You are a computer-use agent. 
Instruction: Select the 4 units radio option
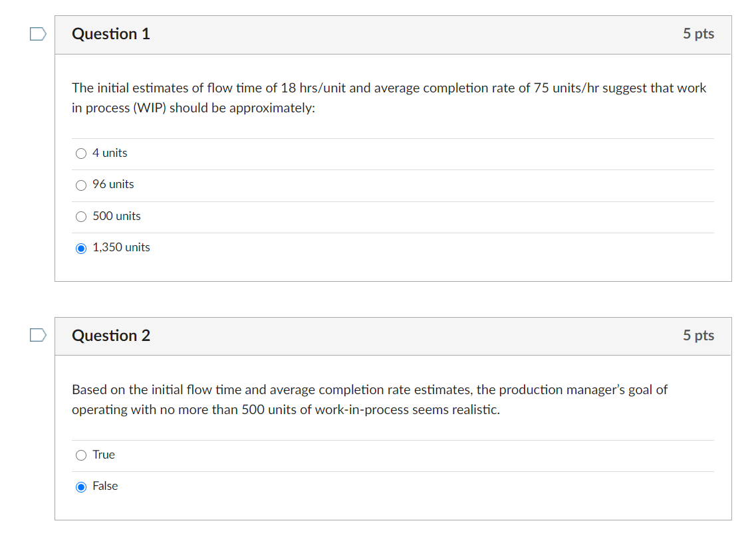pyautogui.click(x=81, y=154)
